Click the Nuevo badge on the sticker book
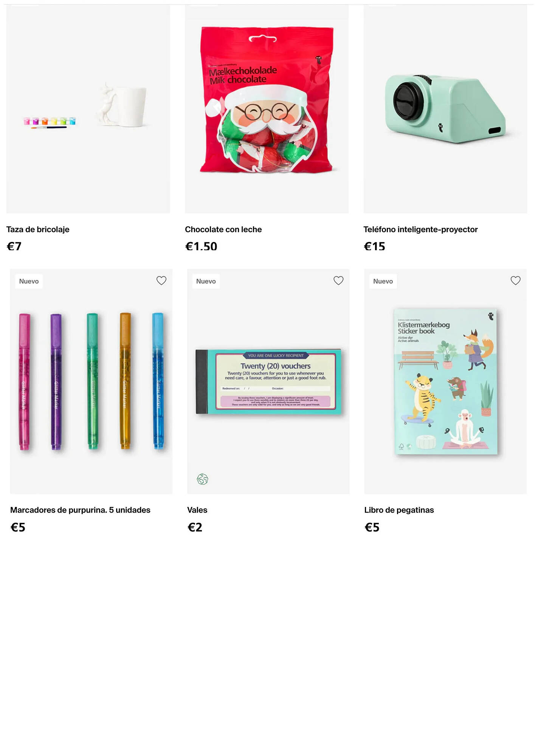The width and height of the screenshot is (535, 756). [x=383, y=281]
